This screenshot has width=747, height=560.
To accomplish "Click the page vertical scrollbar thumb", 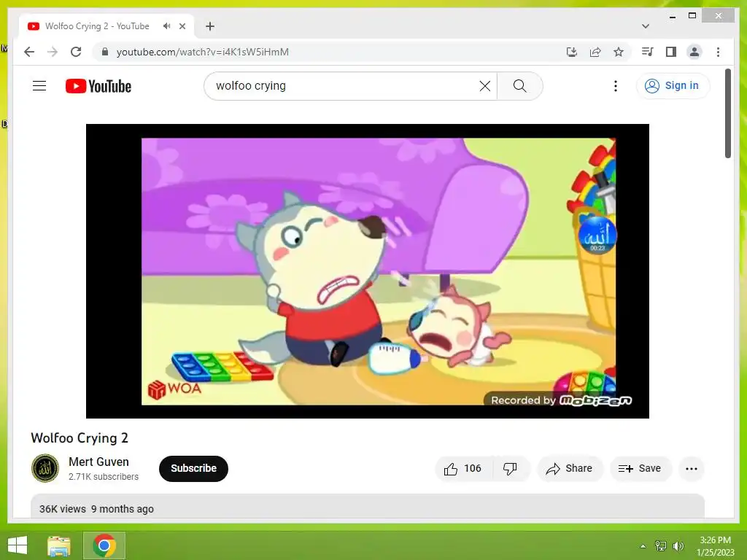I will 727,113.
